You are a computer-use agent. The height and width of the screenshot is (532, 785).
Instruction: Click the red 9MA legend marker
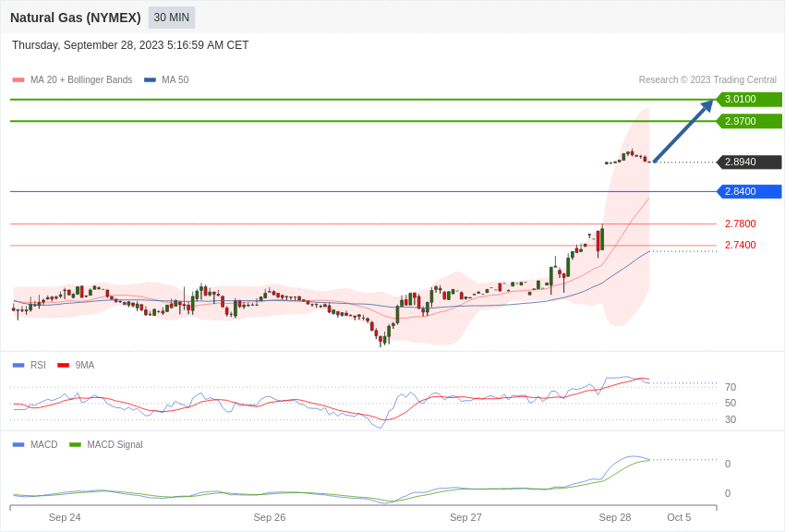coord(63,366)
